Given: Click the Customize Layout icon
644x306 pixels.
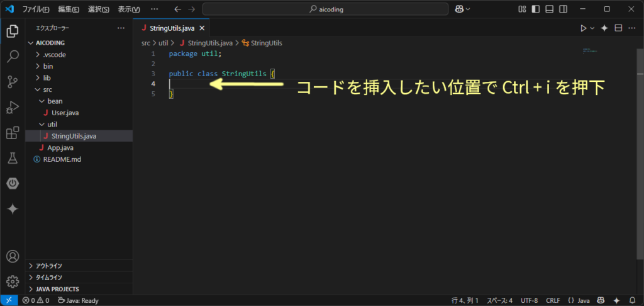Looking at the screenshot, I should [522, 9].
